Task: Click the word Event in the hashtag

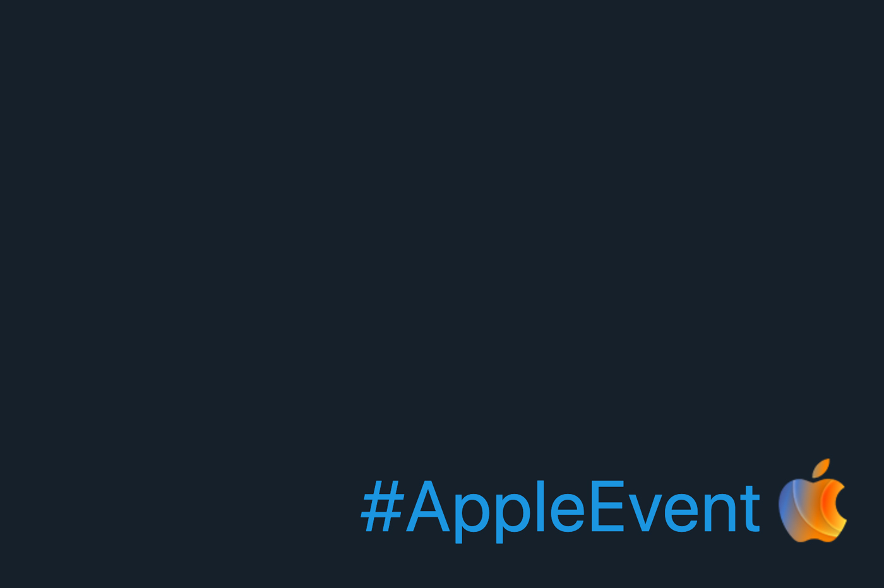Action: click(x=674, y=507)
